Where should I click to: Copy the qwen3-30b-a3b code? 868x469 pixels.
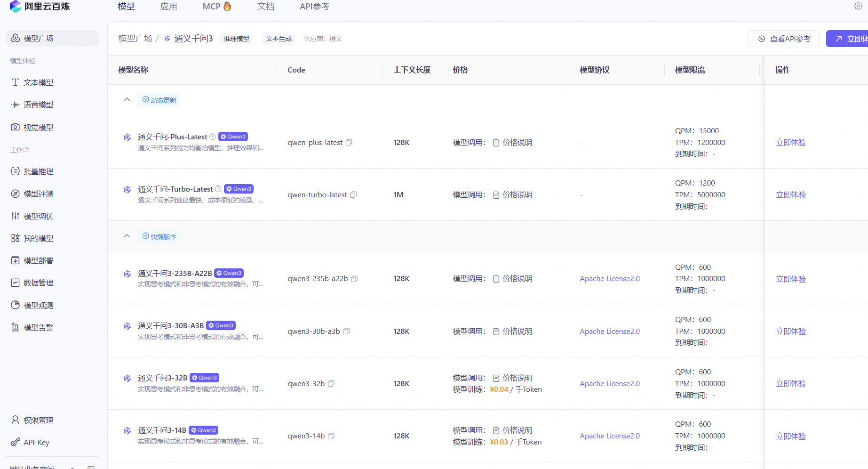[346, 331]
